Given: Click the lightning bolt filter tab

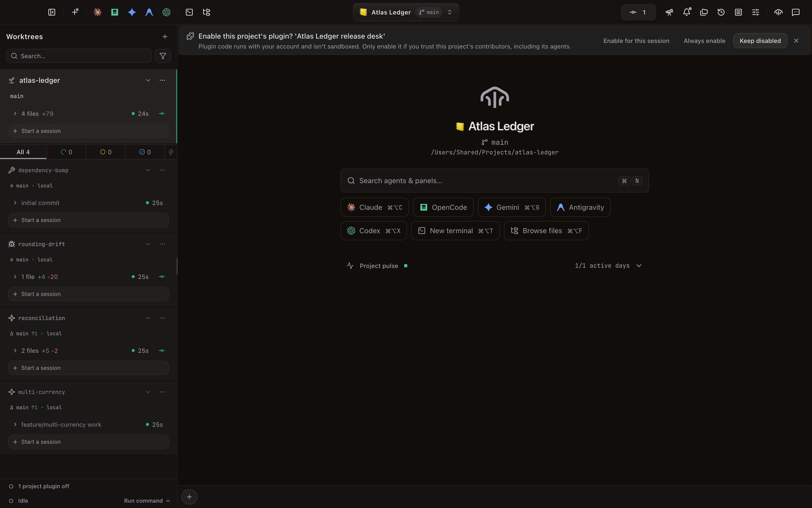Looking at the screenshot, I should (171, 152).
